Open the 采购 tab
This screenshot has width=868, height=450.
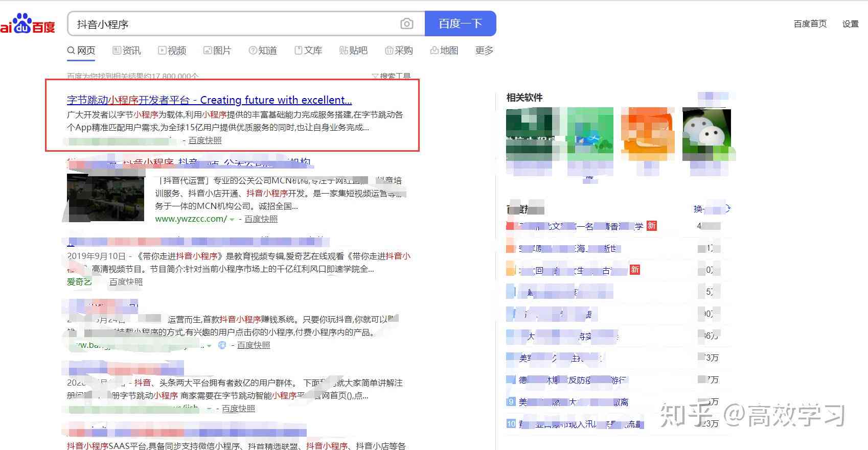tap(399, 50)
